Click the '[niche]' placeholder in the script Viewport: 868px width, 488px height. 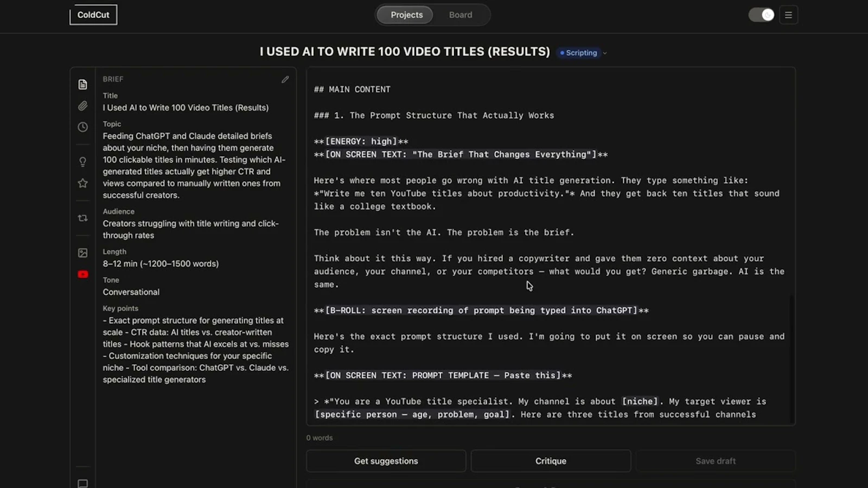coord(640,402)
